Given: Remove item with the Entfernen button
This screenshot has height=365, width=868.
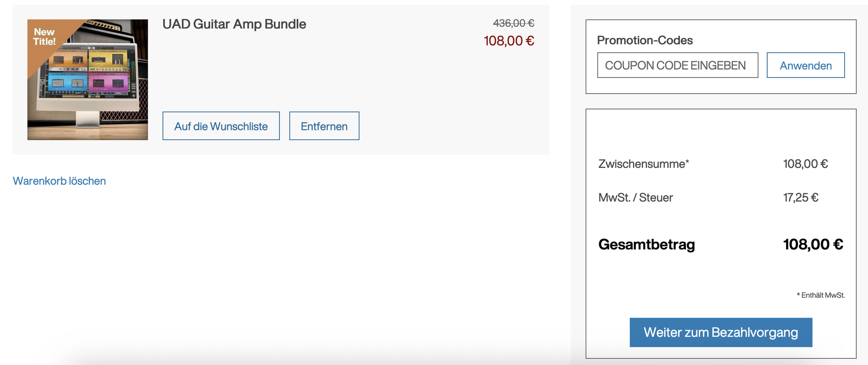Looking at the screenshot, I should click(324, 126).
